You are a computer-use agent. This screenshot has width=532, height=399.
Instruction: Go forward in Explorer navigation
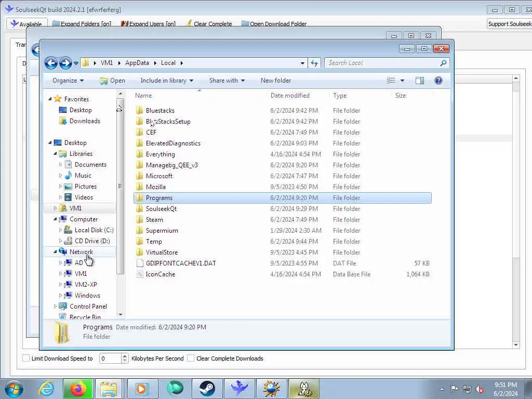[x=65, y=63]
